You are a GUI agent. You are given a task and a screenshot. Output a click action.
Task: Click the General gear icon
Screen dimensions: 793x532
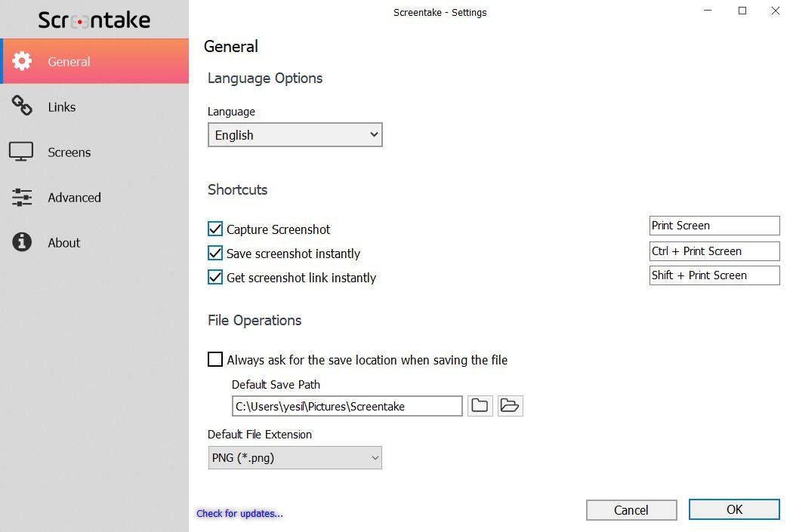(x=22, y=61)
